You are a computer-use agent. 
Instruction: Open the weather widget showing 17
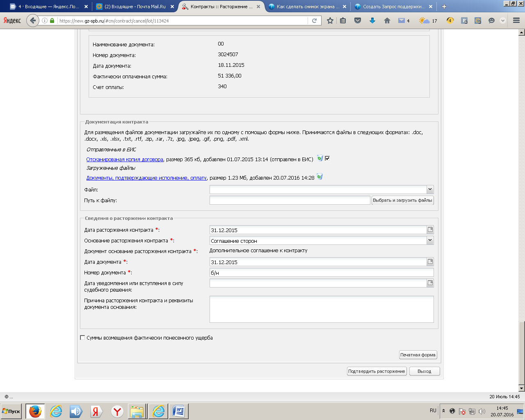click(428, 21)
